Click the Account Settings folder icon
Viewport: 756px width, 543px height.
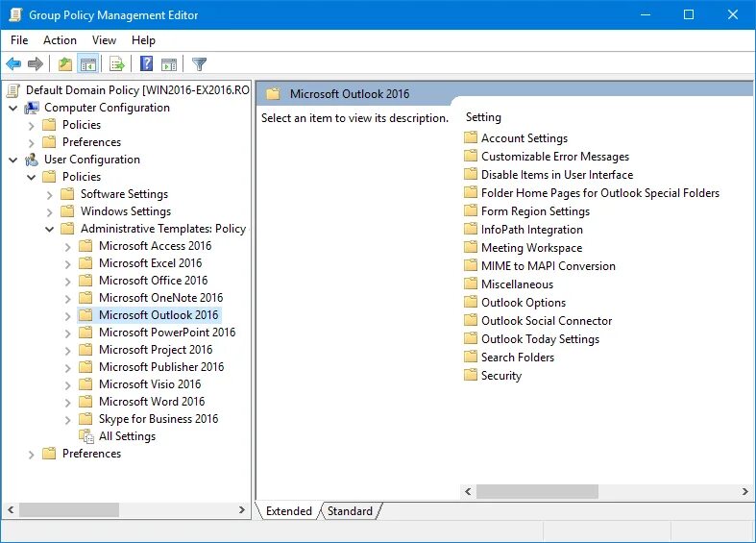[x=471, y=138]
